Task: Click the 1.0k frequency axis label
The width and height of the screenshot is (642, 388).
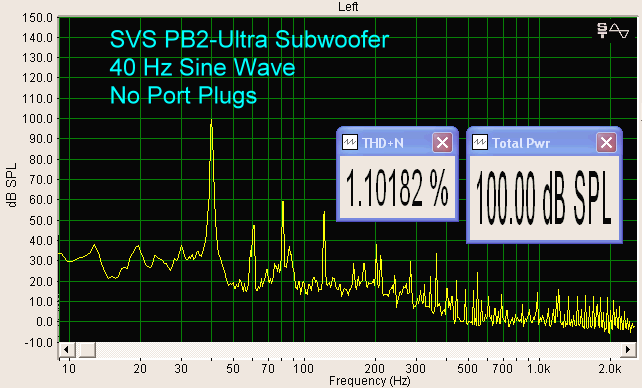Action: click(539, 369)
